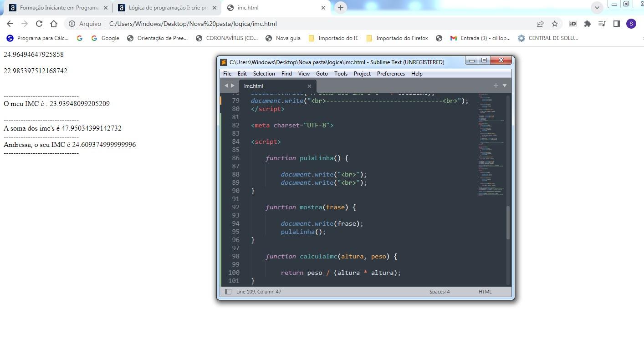Open media control icon in Chrome toolbar

[x=602, y=24]
